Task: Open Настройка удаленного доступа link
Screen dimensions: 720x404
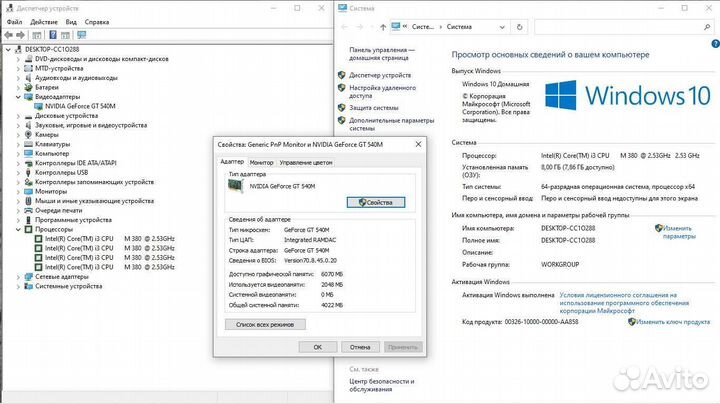Action: click(382, 91)
